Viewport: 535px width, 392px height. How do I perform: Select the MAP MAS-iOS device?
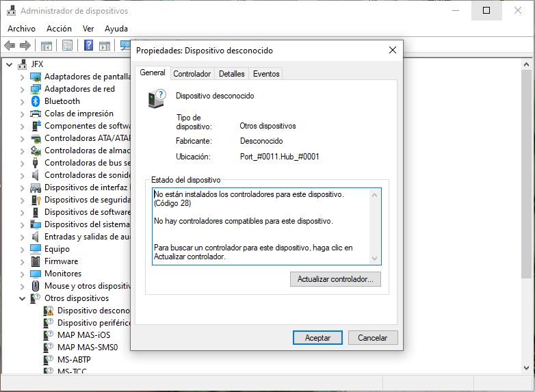click(83, 335)
